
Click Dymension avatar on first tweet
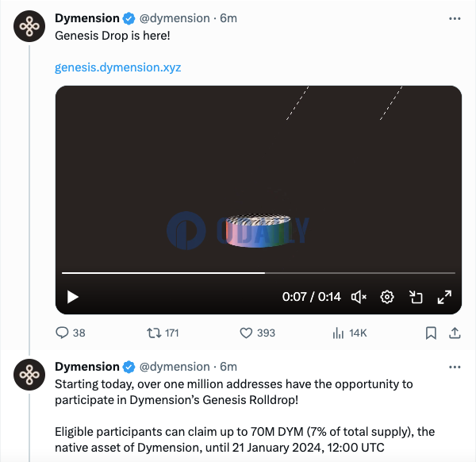(x=29, y=26)
